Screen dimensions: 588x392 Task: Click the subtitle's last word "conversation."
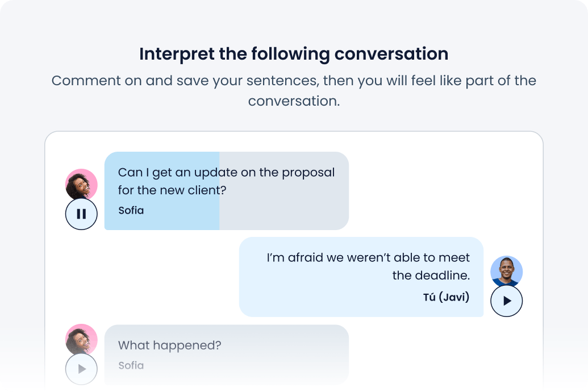pyautogui.click(x=294, y=102)
